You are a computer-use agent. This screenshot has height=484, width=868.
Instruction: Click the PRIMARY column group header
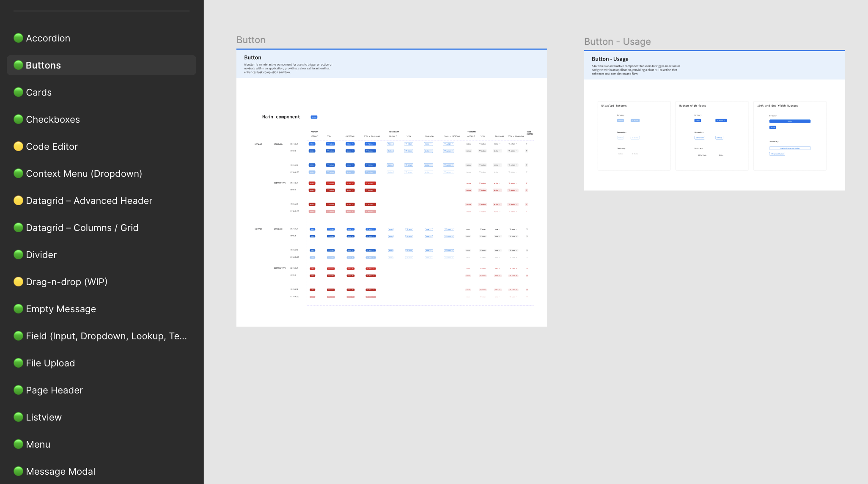tap(314, 132)
